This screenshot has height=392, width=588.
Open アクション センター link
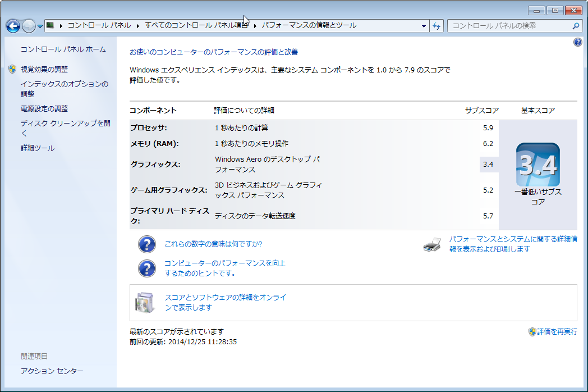click(x=52, y=371)
